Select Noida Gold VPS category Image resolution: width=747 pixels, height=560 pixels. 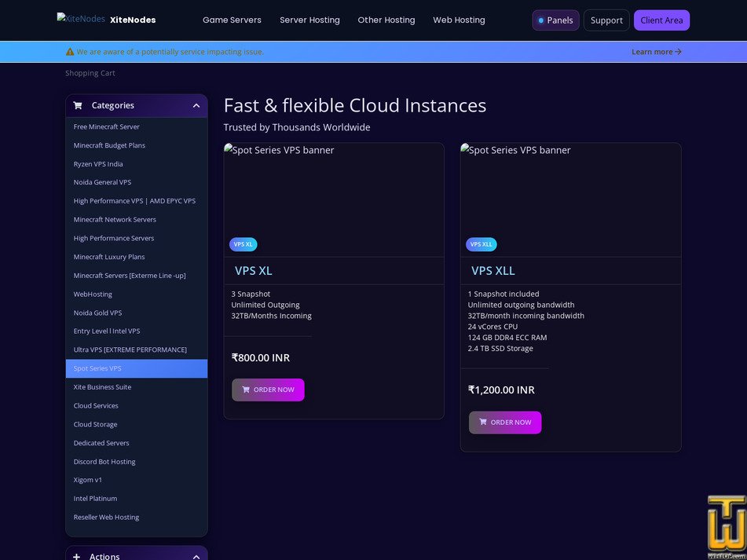coord(136,313)
